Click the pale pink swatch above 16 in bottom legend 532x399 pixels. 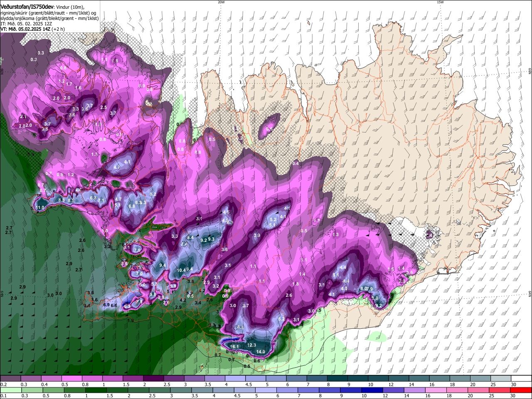(x=436, y=390)
